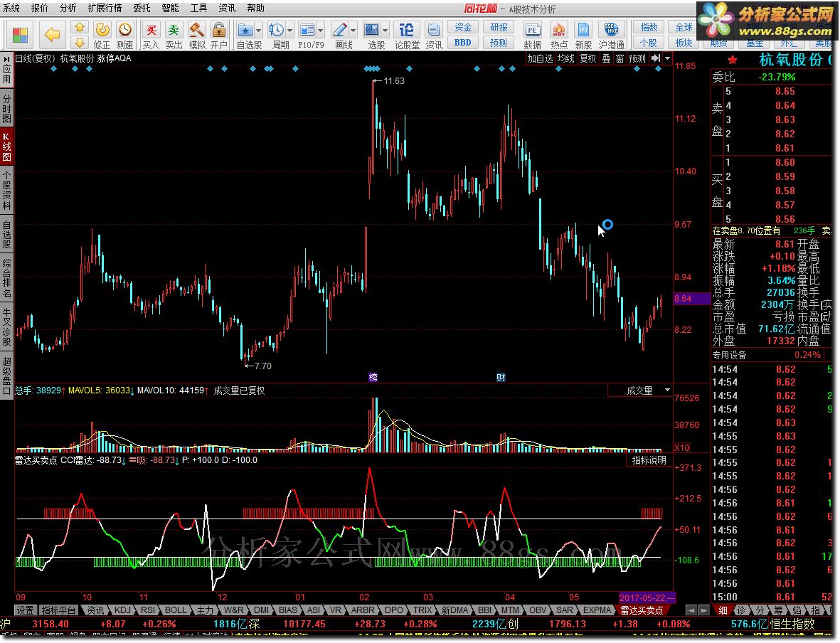Click the yellow up arrow icon
Viewport: 840px width, 643px height.
[x=79, y=27]
